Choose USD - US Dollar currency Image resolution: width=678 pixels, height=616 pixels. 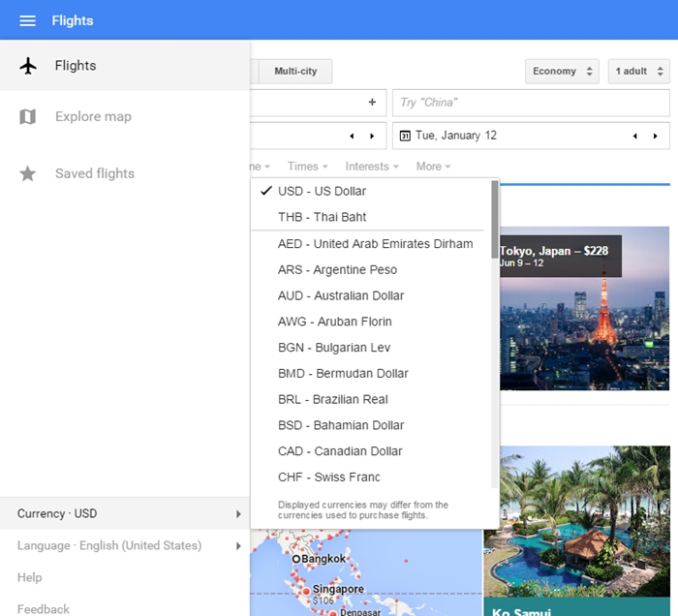tap(371, 191)
